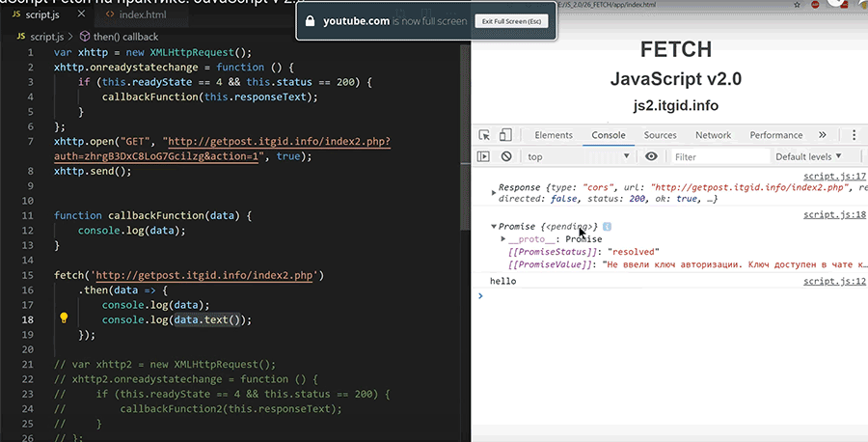Viewport: 868px width, 442px height.
Task: Open source link script.js:12
Action: tap(834, 282)
